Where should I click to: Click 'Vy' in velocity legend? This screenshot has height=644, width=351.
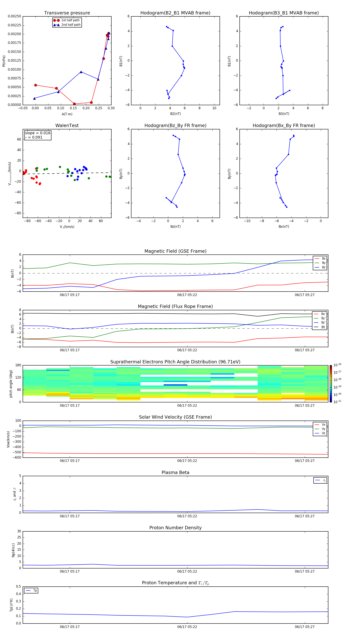point(323,429)
